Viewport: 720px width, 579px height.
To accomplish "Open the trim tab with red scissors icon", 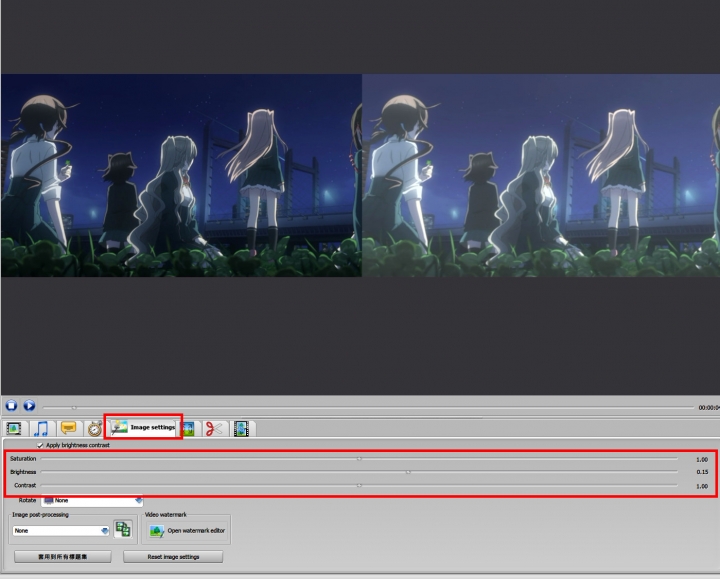I will 214,428.
